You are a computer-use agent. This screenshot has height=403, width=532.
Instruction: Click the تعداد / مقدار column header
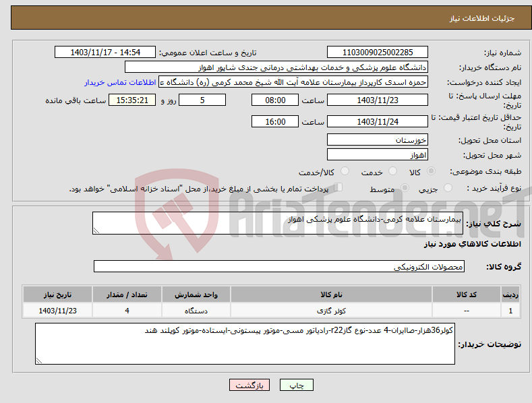[127, 294]
